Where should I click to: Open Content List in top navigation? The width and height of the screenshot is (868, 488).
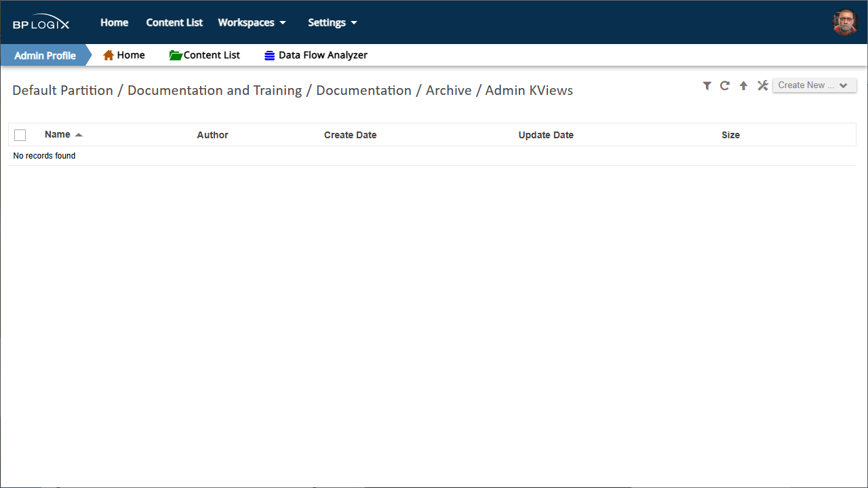coord(174,22)
